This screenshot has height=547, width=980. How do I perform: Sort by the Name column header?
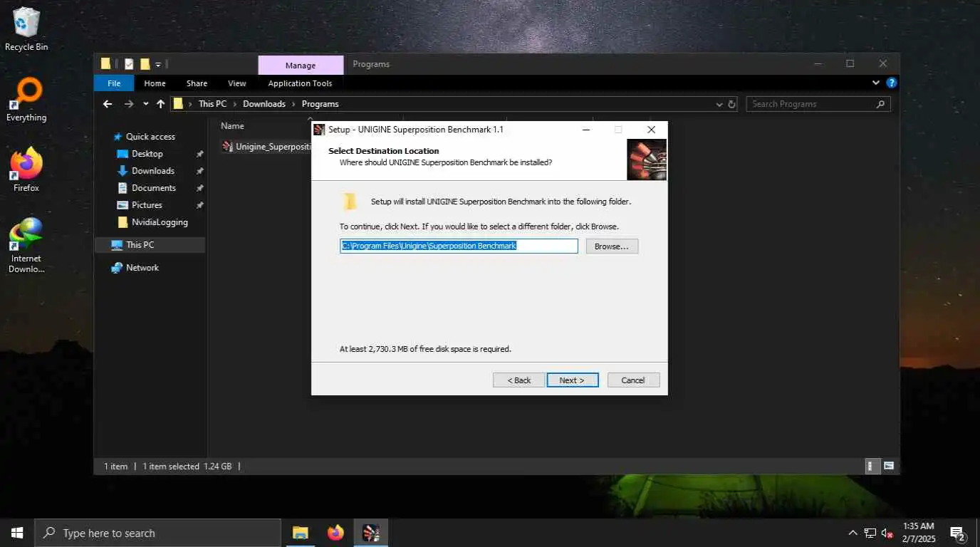click(x=232, y=126)
